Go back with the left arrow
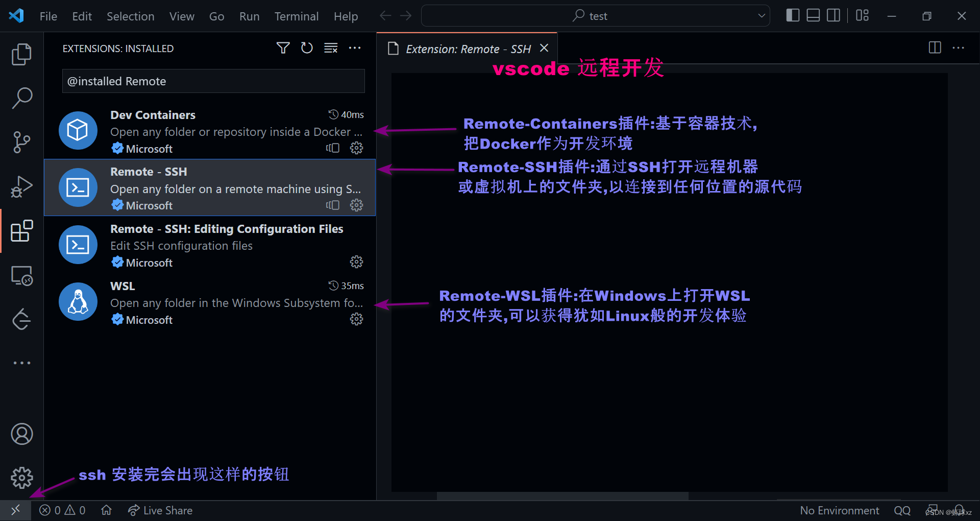Screen dimensions: 980x521 (385, 16)
